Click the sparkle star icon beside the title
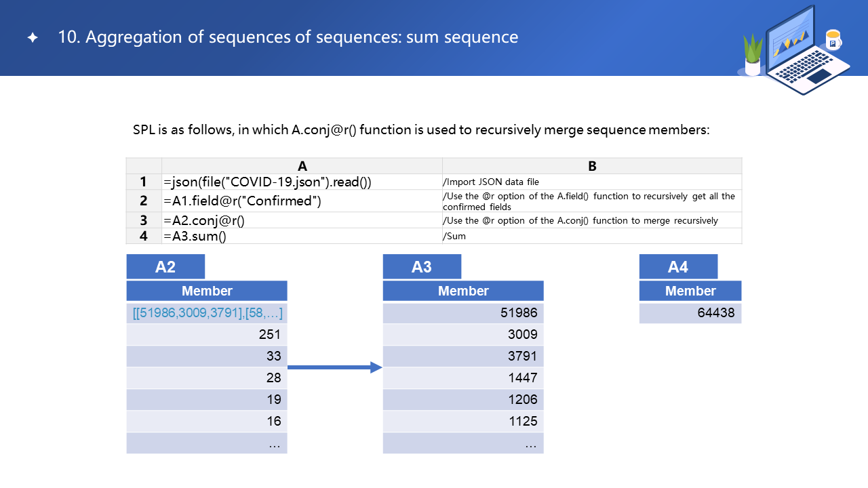Screen dimensions: 868x488 pos(32,38)
